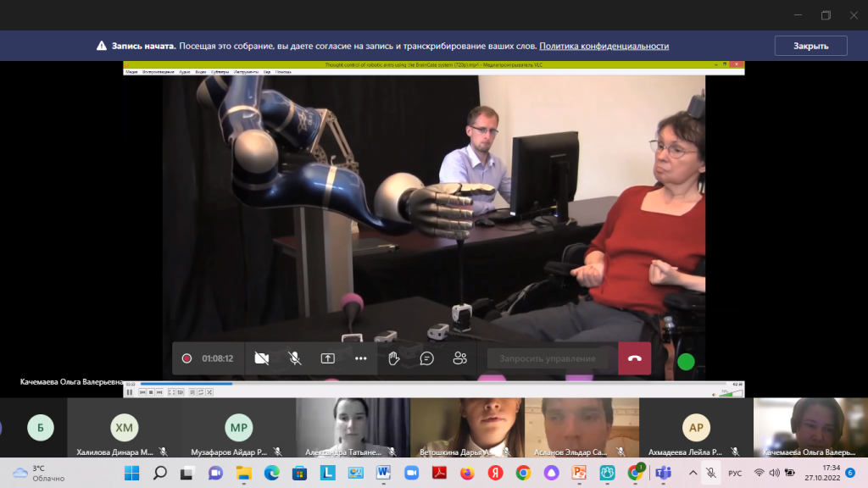Click the red recording indicator
868x488 pixels.
point(186,358)
